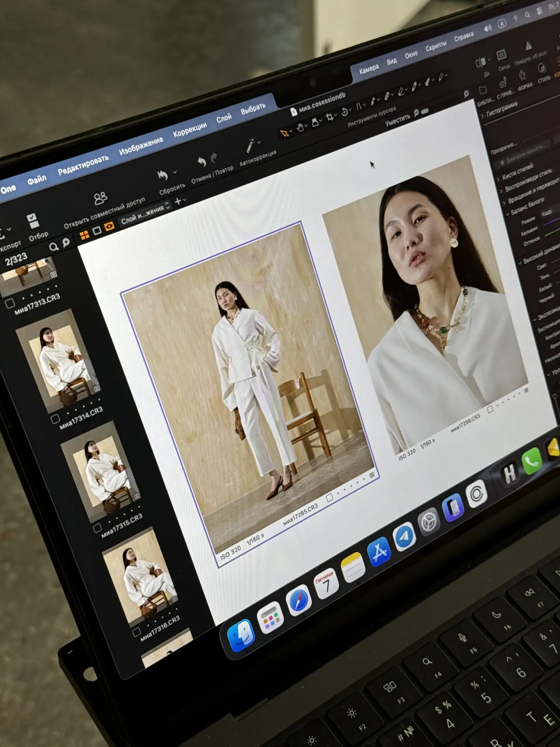Screen dimensions: 560x747
Task: Open the dropdown arrow beside Сбросить
Action: click(x=175, y=172)
